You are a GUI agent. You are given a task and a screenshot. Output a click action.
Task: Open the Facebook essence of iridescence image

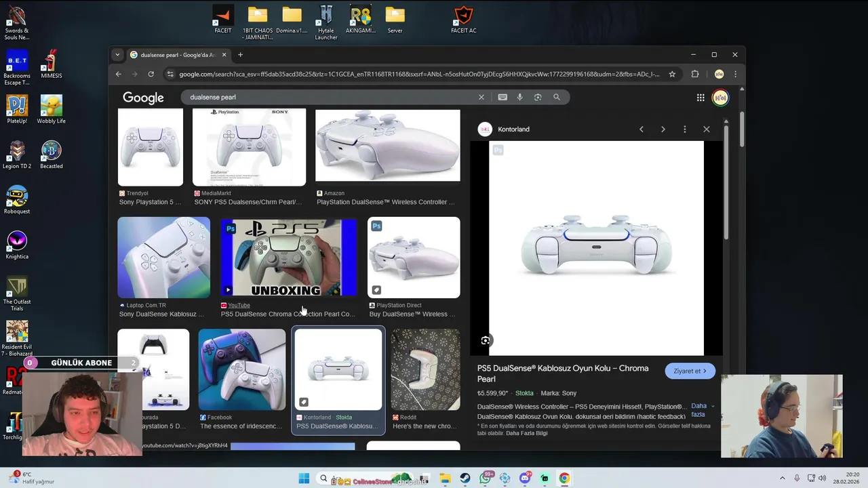pos(242,369)
